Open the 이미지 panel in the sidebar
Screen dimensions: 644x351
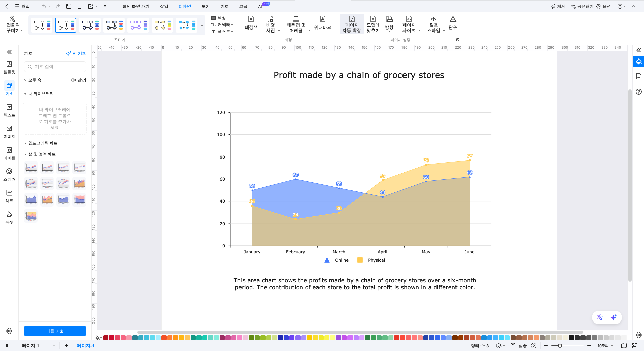pos(9,131)
